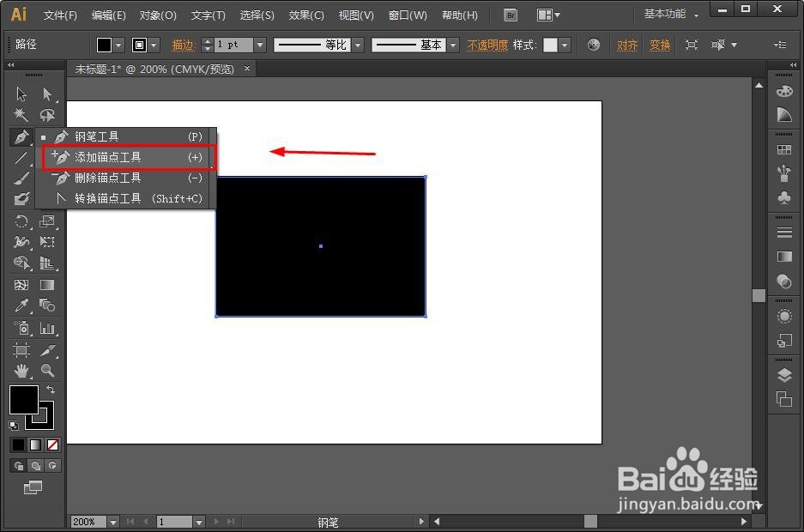Open the artboard number dropdown
The width and height of the screenshot is (804, 532).
199,523
